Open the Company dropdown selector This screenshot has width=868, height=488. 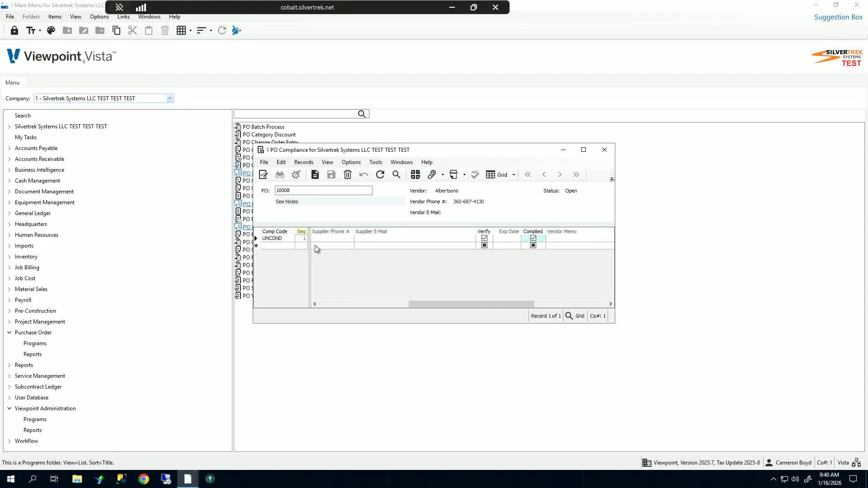tap(170, 99)
